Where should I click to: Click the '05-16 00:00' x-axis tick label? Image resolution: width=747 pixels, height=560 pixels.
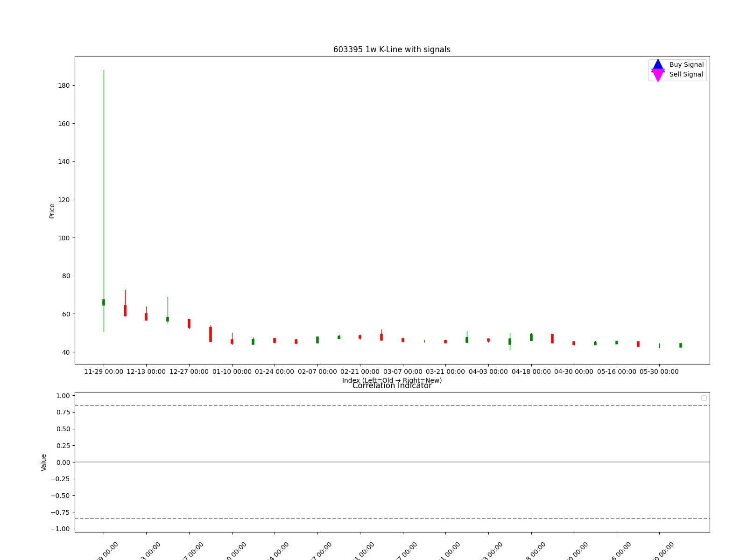[617, 371]
